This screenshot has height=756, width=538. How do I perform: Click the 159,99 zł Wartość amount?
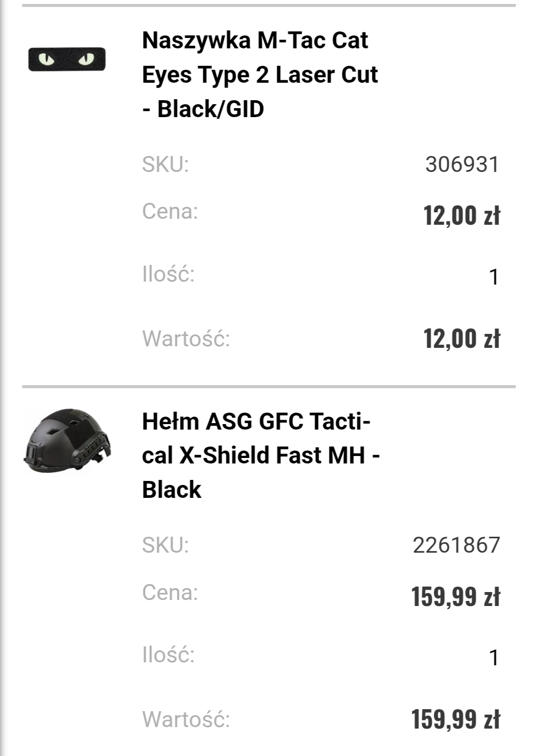pyautogui.click(x=455, y=720)
